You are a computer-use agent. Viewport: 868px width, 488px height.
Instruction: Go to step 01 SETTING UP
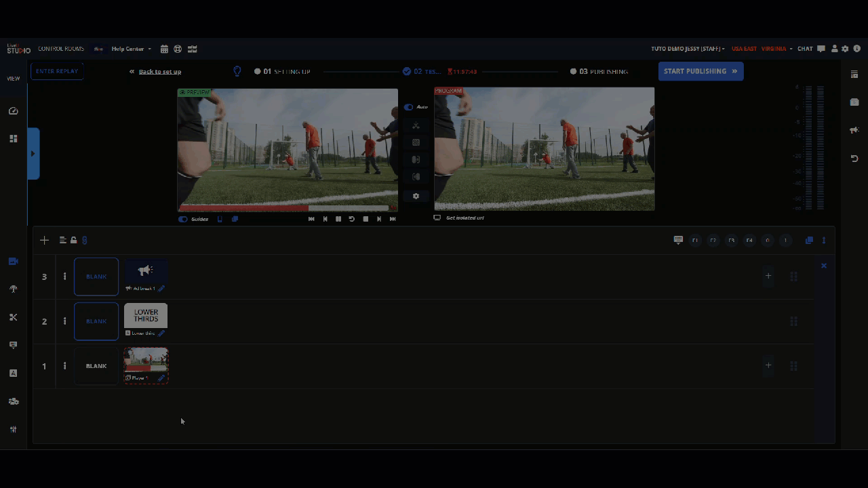(x=282, y=71)
